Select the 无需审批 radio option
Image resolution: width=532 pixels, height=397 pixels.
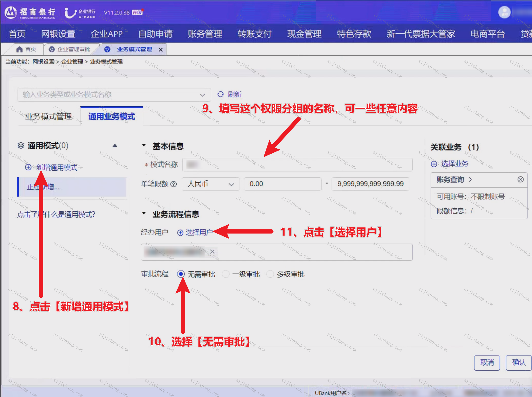click(x=181, y=274)
